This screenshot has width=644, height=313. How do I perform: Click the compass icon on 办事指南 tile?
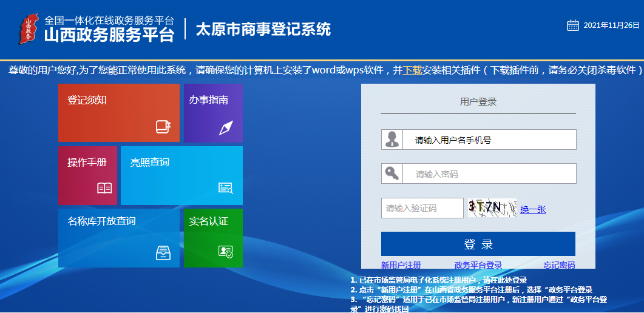coord(226,127)
